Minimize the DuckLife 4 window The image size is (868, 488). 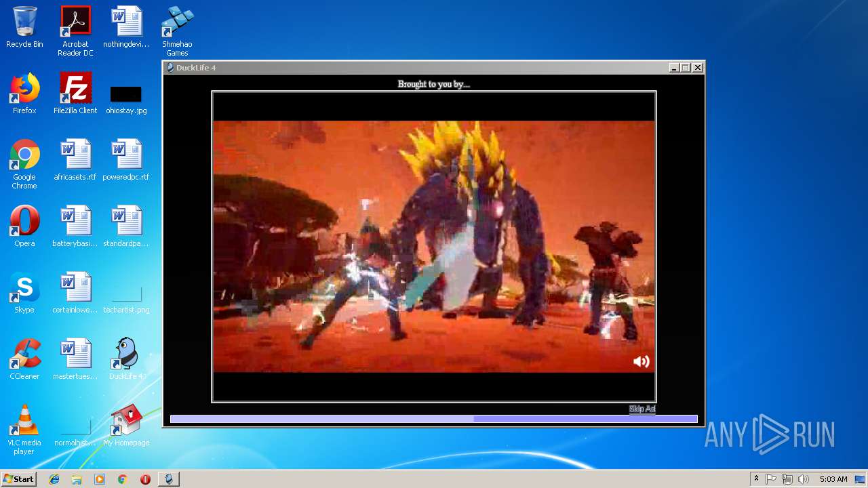tap(673, 68)
